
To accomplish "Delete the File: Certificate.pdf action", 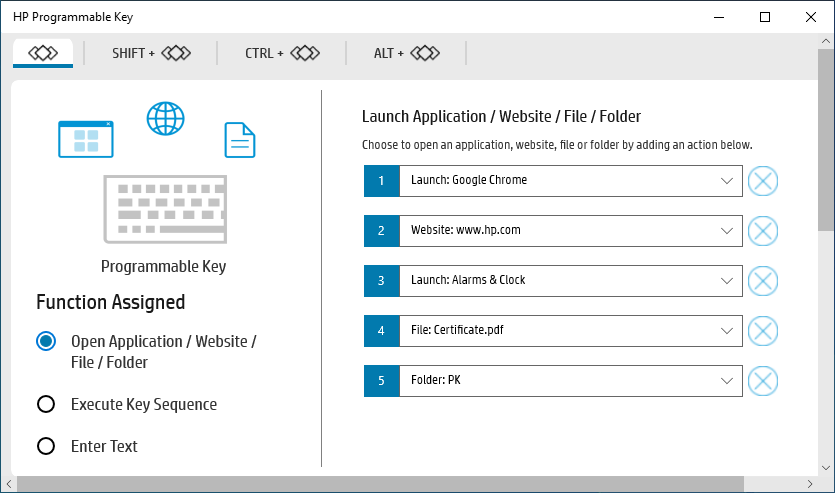I will 763,331.
